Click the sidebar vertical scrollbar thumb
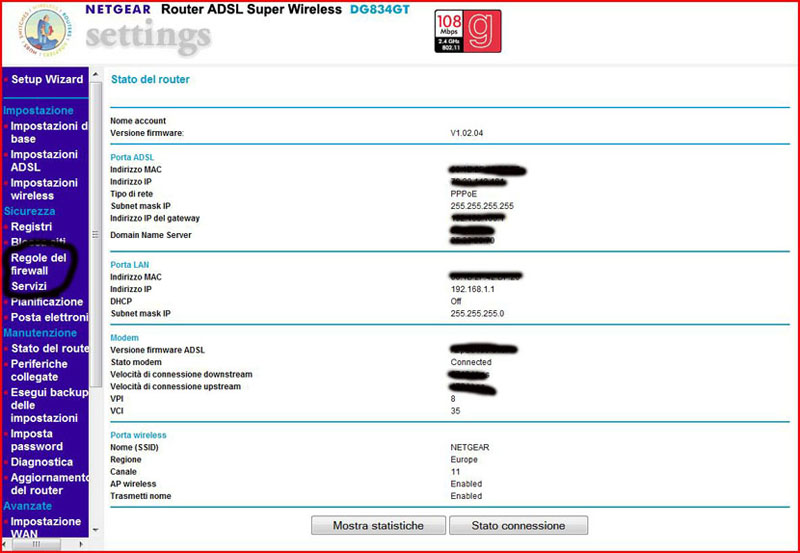 (96, 235)
